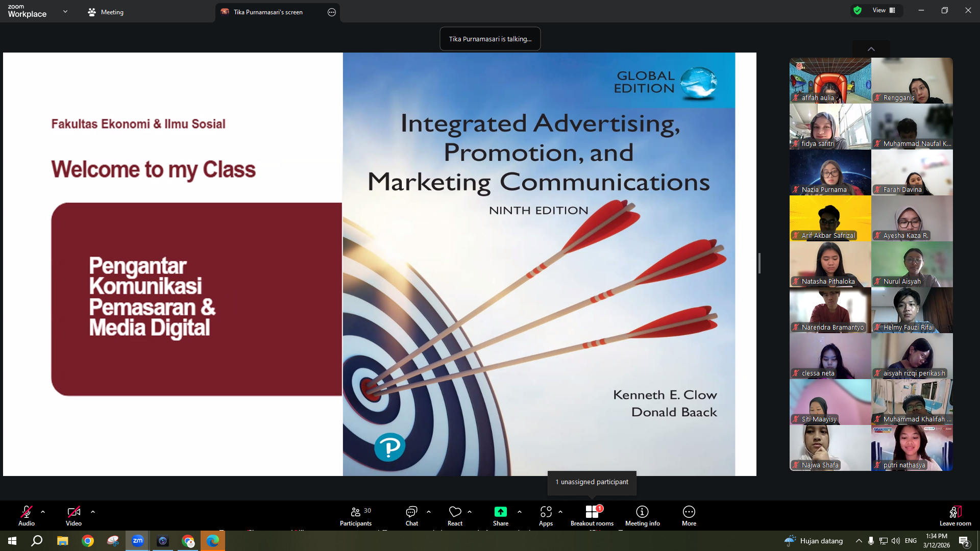
Task: Open the Participants panel
Action: (x=356, y=515)
